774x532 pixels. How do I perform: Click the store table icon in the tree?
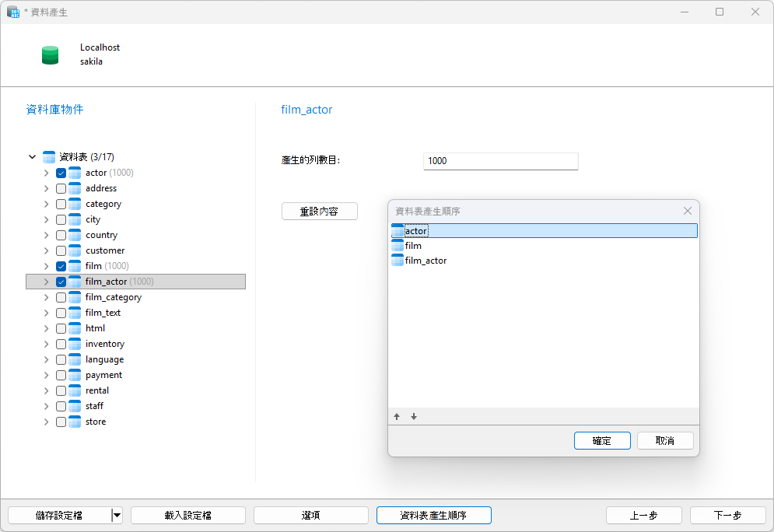tap(75, 422)
